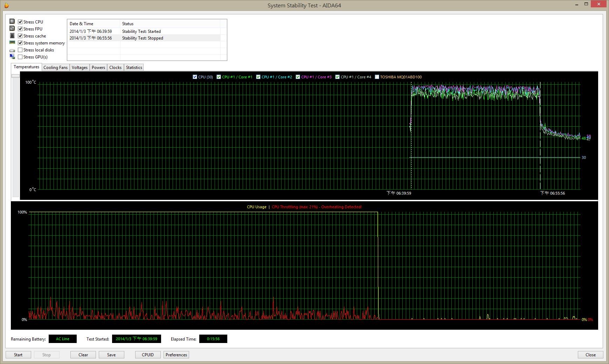Open the Powers tab
Image resolution: width=609 pixels, height=364 pixels.
98,67
